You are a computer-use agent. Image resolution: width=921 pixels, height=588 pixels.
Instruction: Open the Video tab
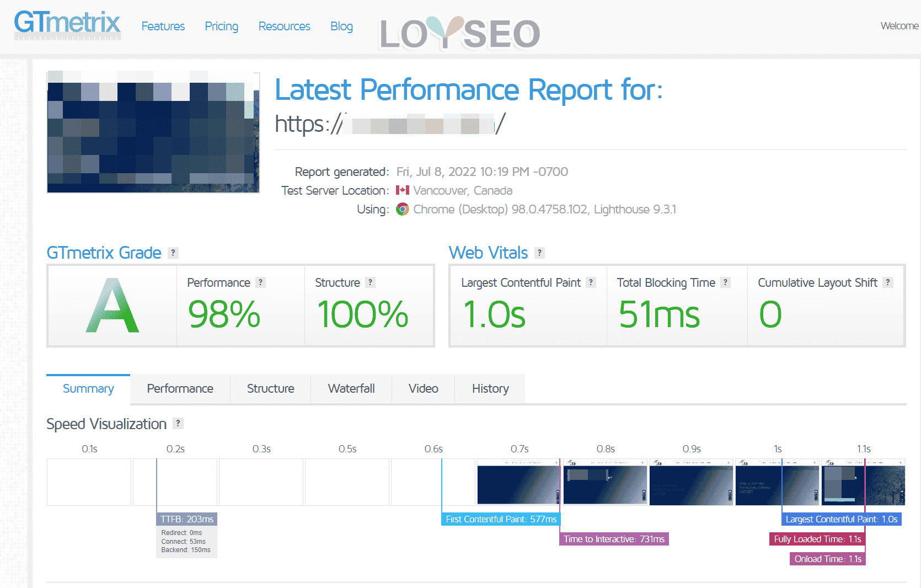[x=424, y=389]
